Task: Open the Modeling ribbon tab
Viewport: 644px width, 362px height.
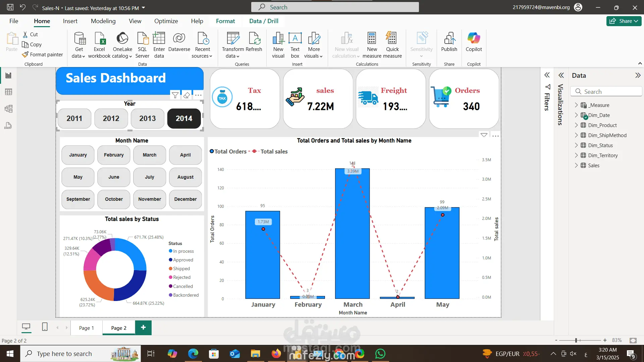Action: [x=103, y=21]
